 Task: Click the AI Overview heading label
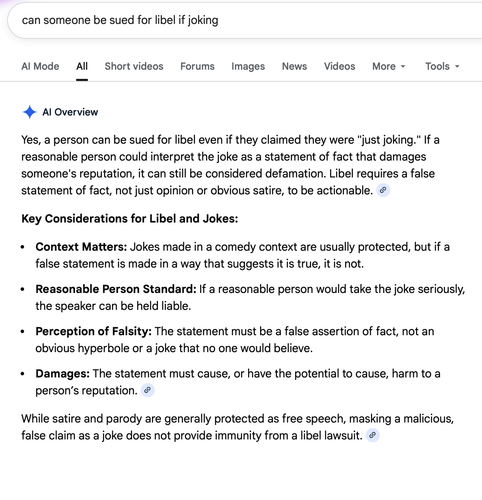click(70, 112)
